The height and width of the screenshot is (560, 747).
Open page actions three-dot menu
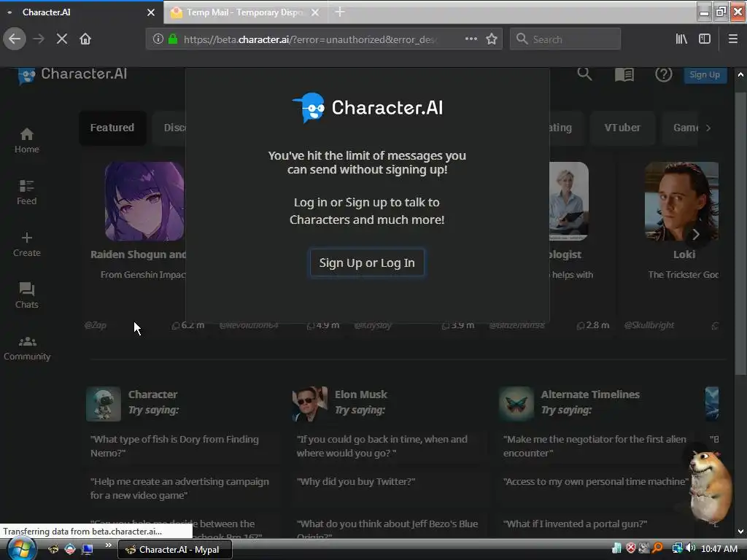[x=471, y=39]
